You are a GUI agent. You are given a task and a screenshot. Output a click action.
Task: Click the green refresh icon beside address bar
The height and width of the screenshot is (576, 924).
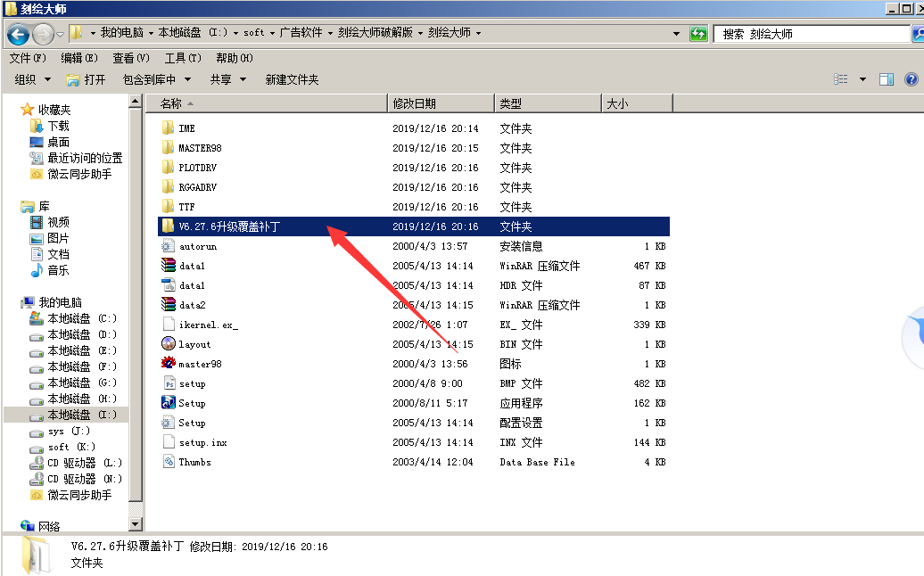[x=698, y=33]
